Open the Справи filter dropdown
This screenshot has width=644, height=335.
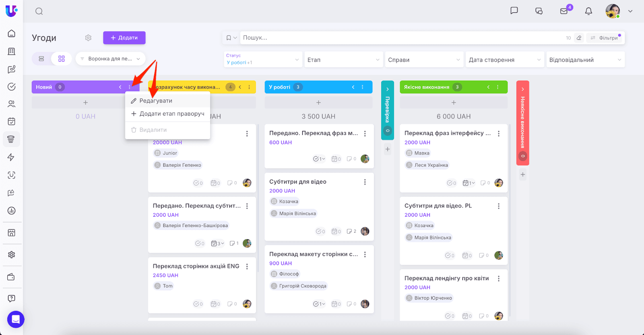[424, 60]
